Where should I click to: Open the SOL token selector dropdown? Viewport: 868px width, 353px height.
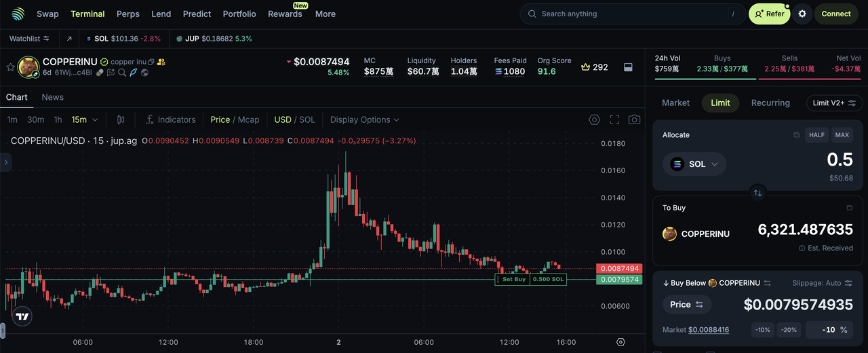click(694, 164)
